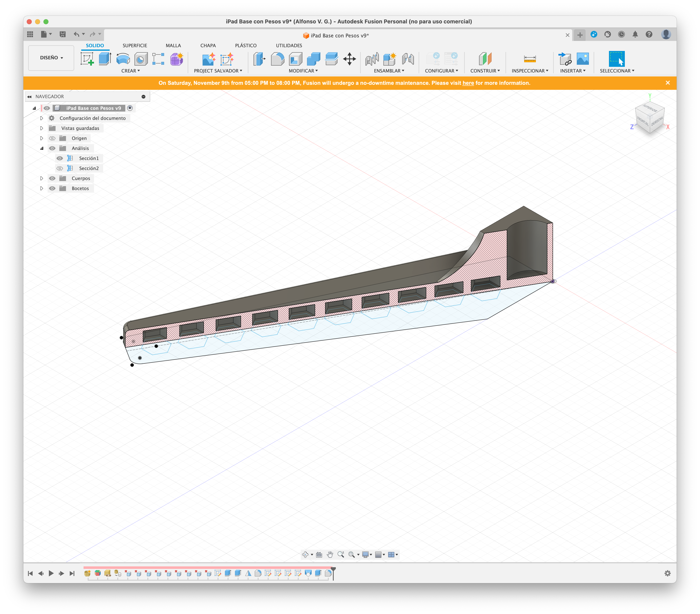Activate the Move/Copy tool
The height and width of the screenshot is (614, 700).
[349, 59]
